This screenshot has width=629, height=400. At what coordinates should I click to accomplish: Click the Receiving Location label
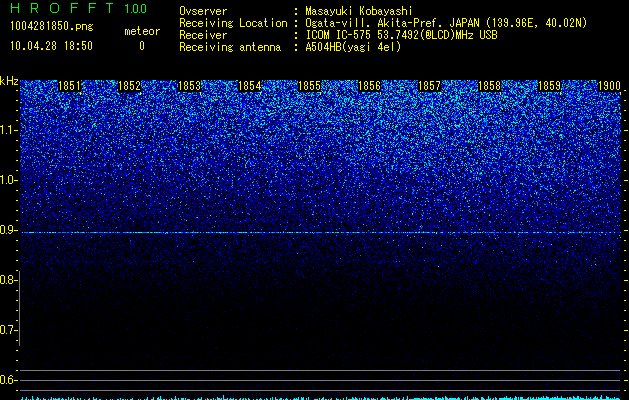click(x=233, y=23)
